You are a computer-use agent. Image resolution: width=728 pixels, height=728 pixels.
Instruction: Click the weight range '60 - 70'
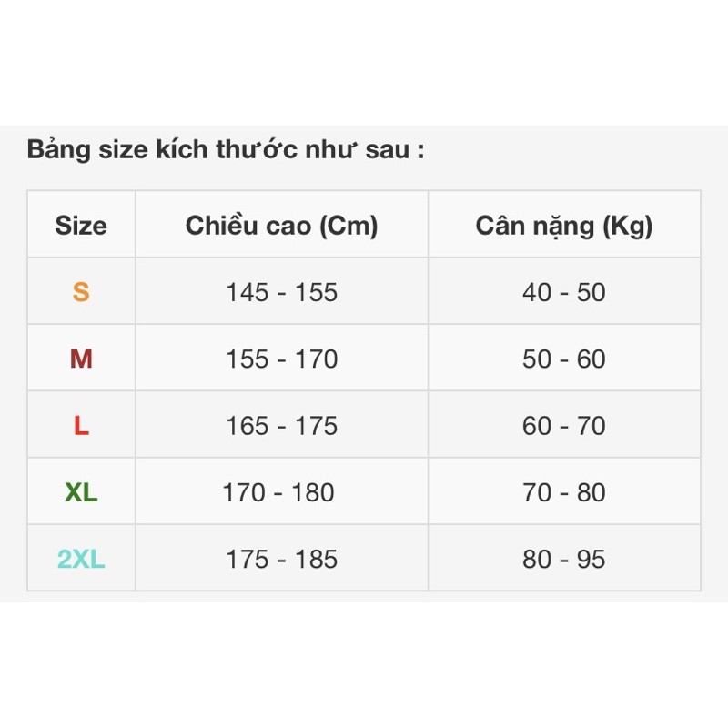[x=564, y=425]
